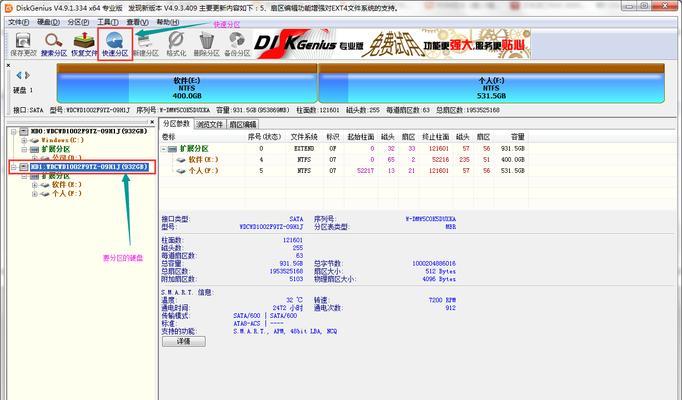Click the 2472 小时 power-on time value

(288, 308)
